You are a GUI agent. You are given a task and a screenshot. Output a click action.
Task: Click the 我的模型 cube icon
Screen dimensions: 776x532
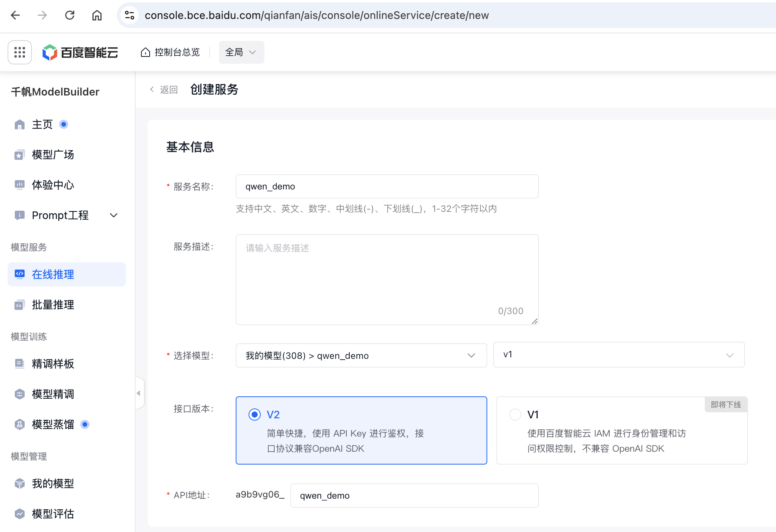click(x=19, y=483)
